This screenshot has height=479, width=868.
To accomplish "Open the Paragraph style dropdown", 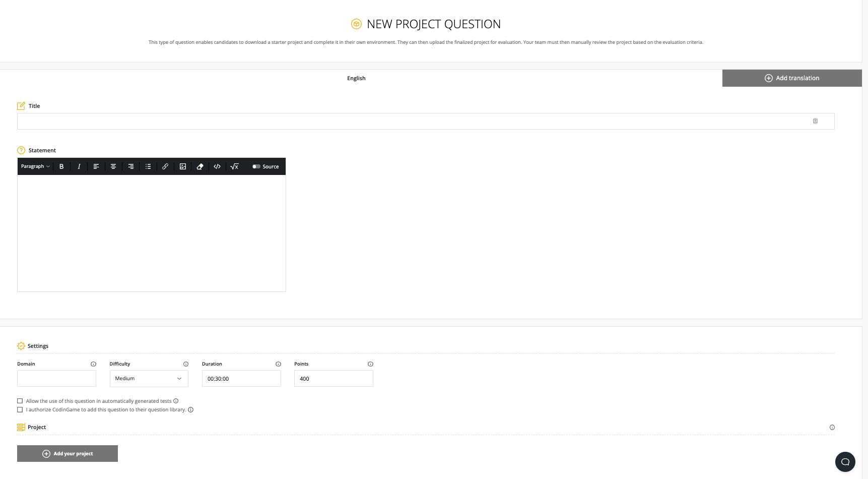I will click(34, 166).
